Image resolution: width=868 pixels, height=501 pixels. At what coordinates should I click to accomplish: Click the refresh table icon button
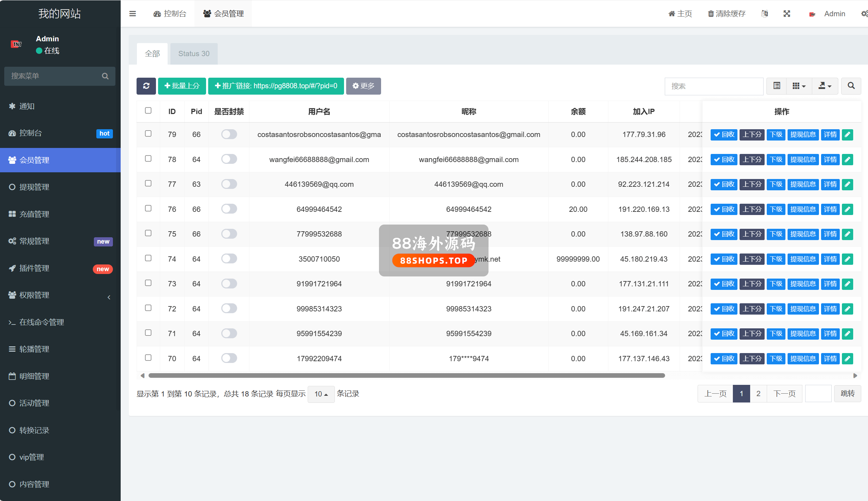146,86
